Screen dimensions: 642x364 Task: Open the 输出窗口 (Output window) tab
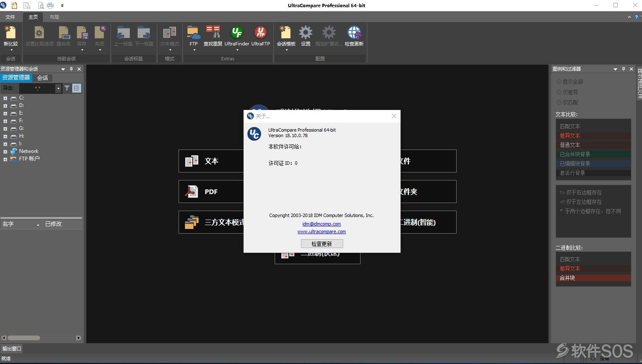(x=11, y=349)
